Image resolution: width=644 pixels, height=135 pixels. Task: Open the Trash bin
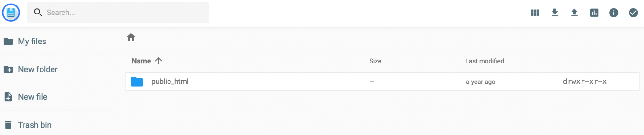click(x=34, y=125)
